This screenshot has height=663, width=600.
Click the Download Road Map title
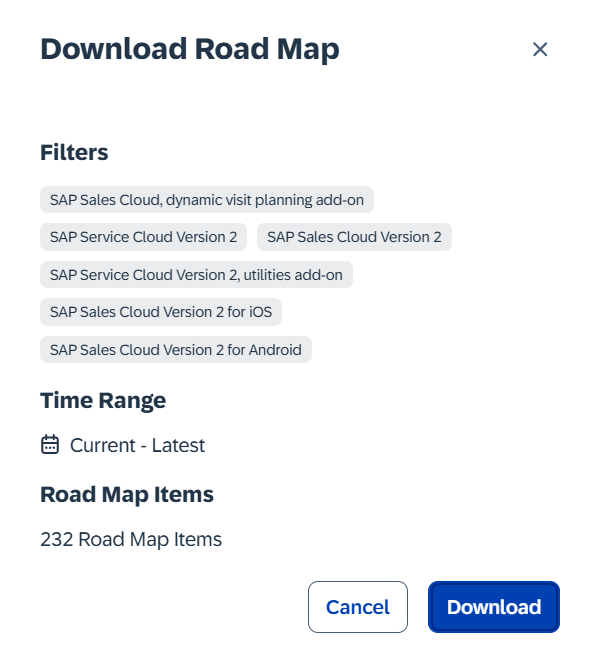(190, 49)
